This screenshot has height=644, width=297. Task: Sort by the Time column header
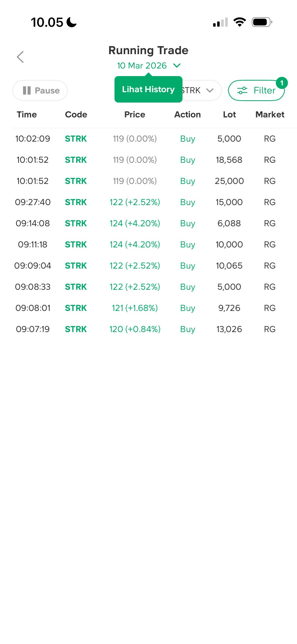pyautogui.click(x=27, y=115)
